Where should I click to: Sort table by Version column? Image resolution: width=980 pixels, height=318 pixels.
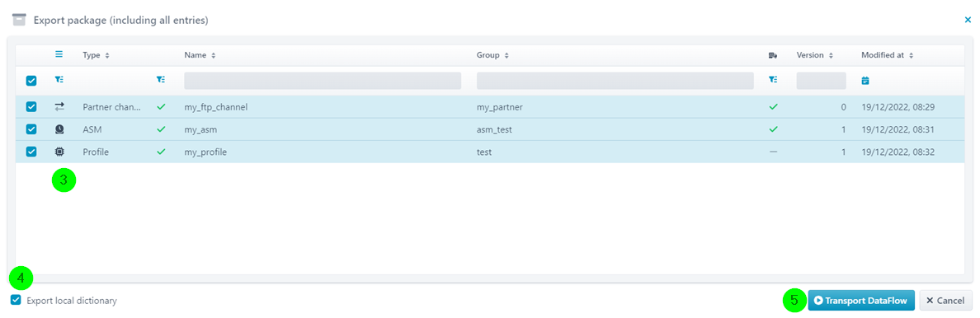tap(815, 55)
